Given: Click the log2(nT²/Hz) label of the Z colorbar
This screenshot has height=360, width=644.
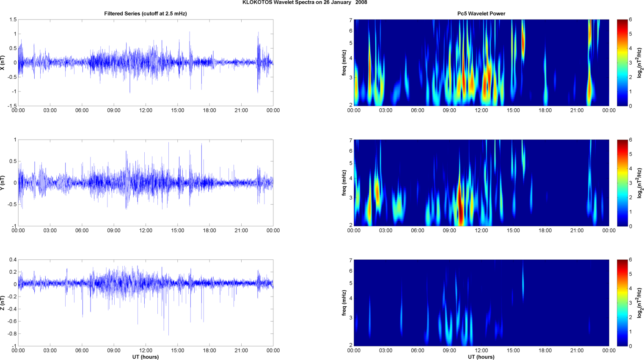Looking at the screenshot, I should (641, 303).
